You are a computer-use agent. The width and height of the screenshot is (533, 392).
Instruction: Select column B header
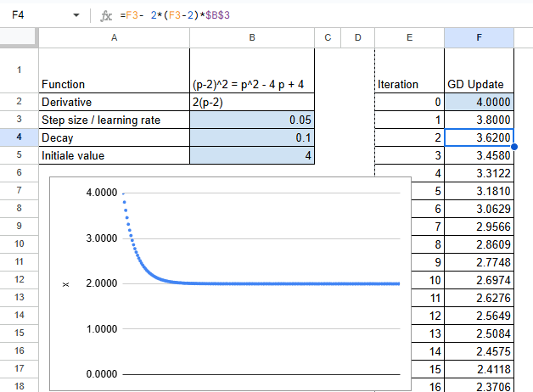coord(252,36)
